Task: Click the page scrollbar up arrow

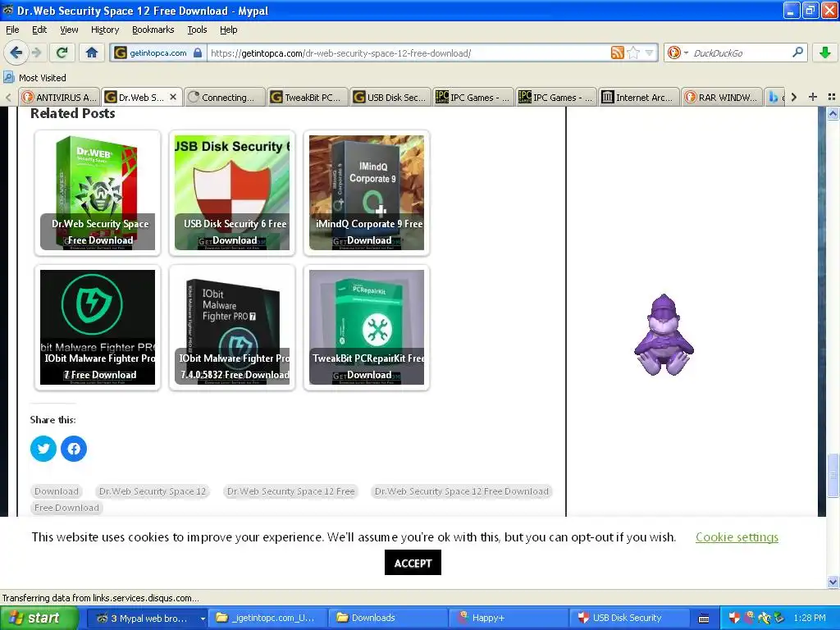Action: tap(833, 113)
